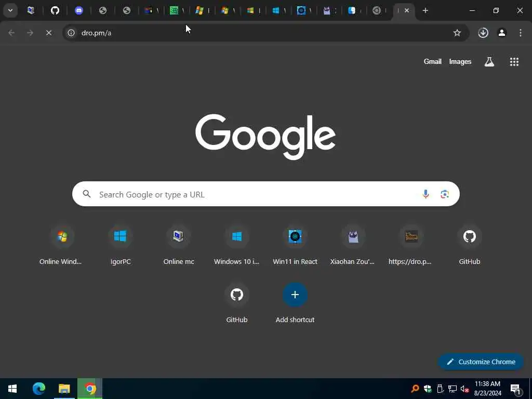Viewport: 532px width, 399px height.
Task: Open Win11 in React shortcut
Action: coord(295,245)
